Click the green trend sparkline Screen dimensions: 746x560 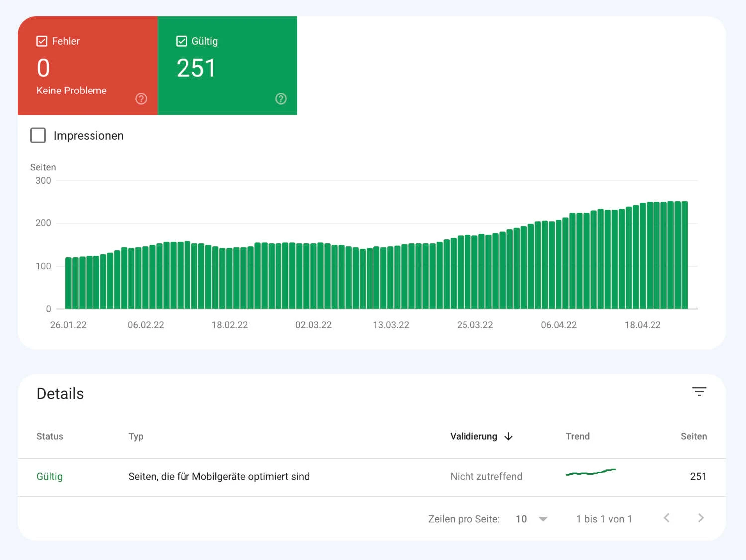coord(590,472)
